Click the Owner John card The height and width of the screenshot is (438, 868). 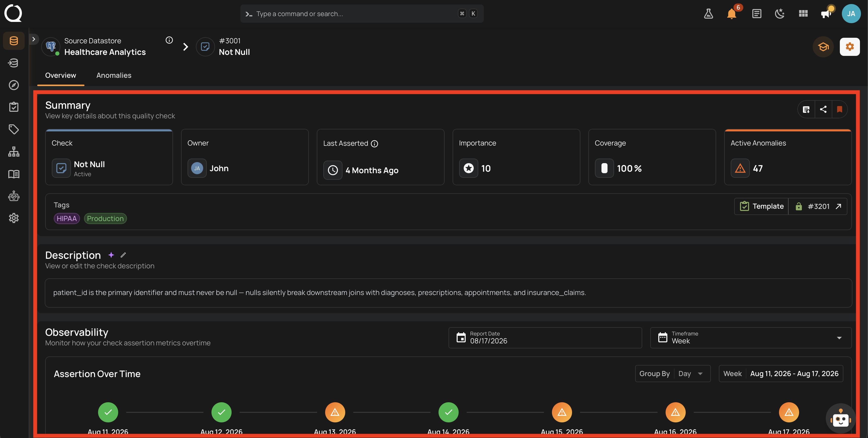(245, 157)
